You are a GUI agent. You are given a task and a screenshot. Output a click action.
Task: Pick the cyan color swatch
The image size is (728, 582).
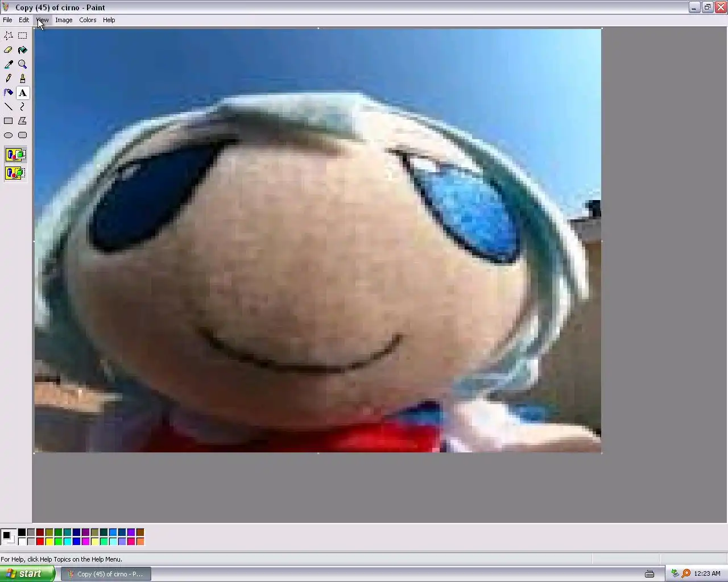pyautogui.click(x=67, y=541)
